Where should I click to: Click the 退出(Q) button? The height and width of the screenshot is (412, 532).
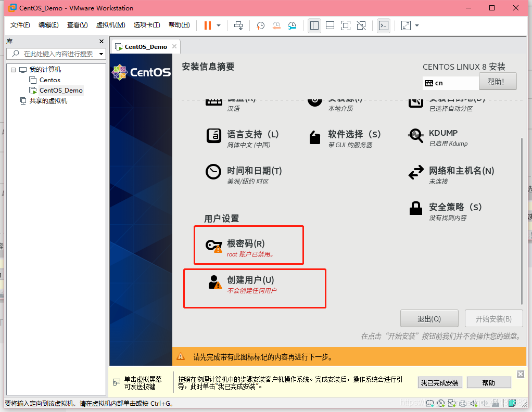pyautogui.click(x=429, y=318)
